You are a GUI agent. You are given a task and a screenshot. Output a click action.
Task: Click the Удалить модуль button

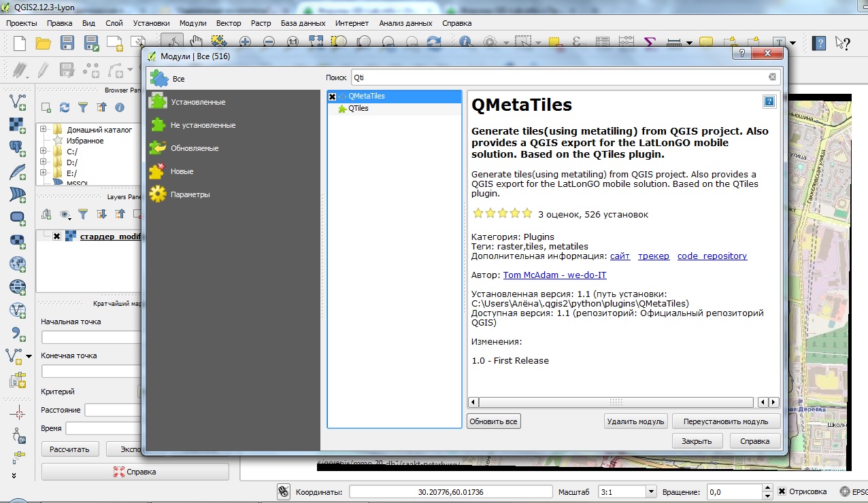[x=635, y=421]
